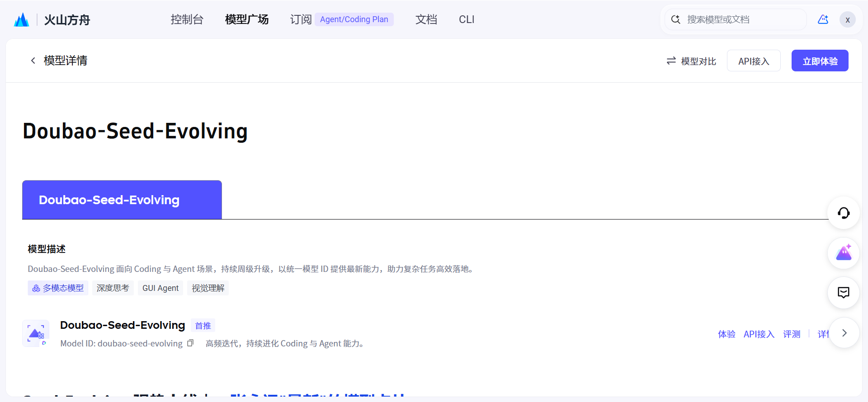868x402 pixels.
Task: Click the Model ID: doubao-seed-evolving text
Action: click(x=121, y=344)
